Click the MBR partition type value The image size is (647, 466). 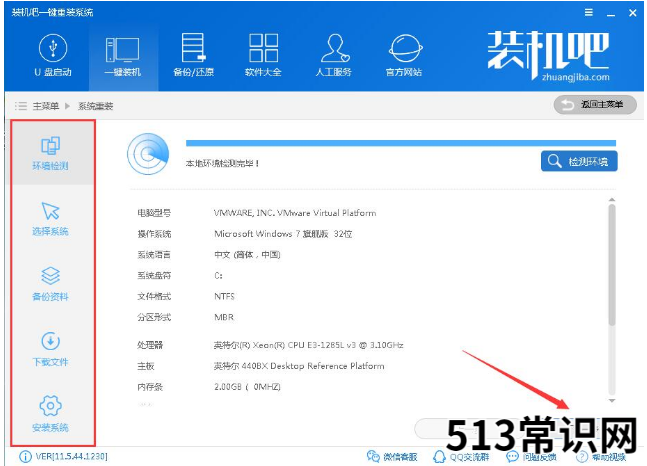pyautogui.click(x=224, y=317)
